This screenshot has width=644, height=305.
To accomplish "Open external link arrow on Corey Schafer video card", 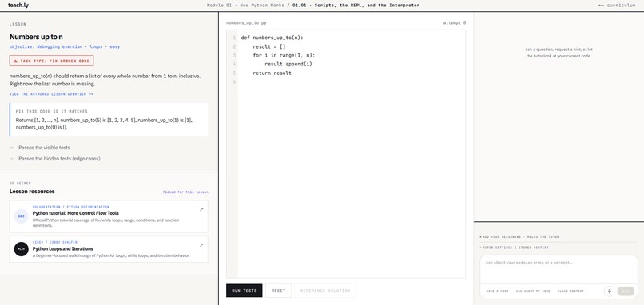I will pos(201,245).
